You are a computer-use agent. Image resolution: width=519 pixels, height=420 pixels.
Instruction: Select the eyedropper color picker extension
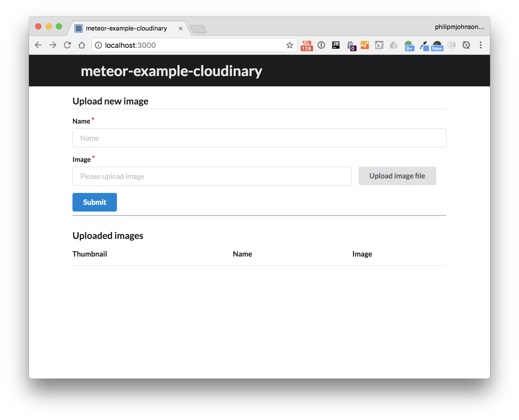pos(424,46)
